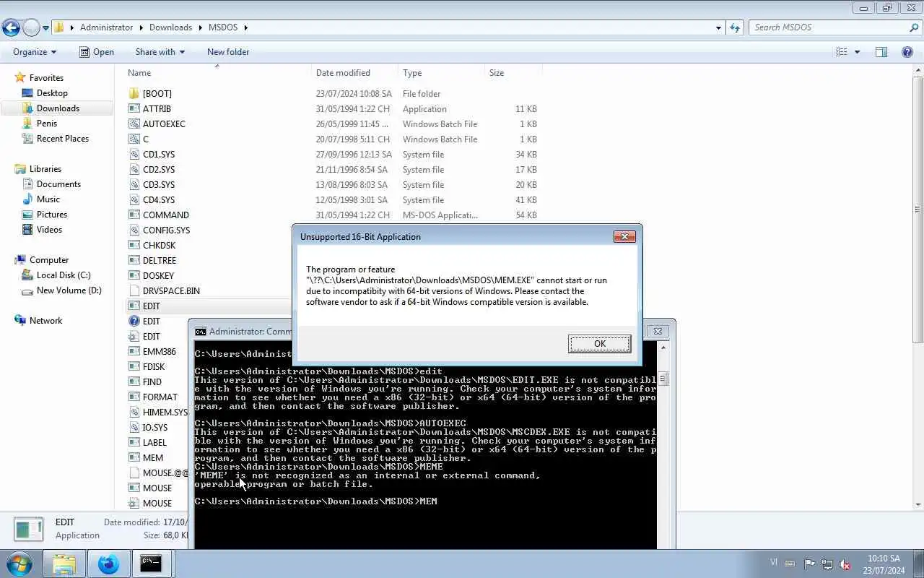This screenshot has width=924, height=578.
Task: Click OK in the Unsupported 16-Bit Application dialog
Action: pos(599,344)
